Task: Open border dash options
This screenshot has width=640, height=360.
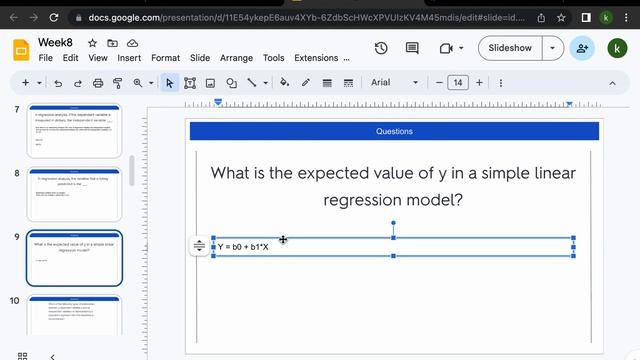Action: [348, 83]
